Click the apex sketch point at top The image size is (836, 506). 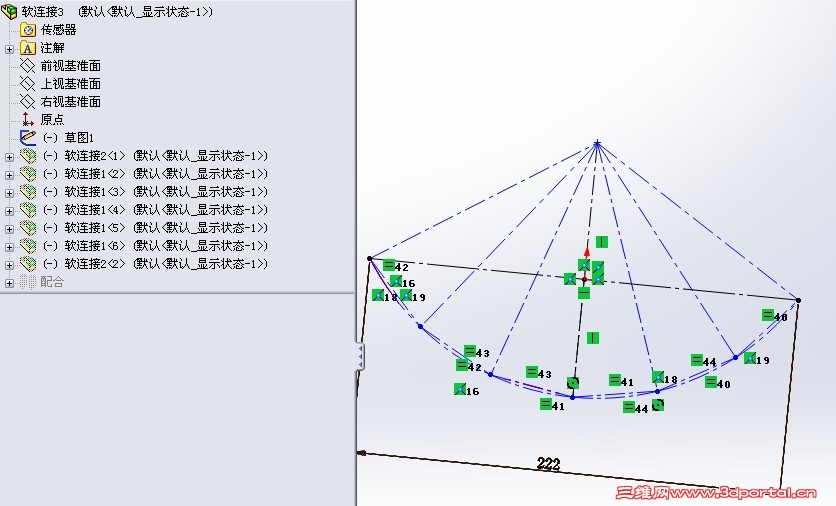click(x=597, y=143)
